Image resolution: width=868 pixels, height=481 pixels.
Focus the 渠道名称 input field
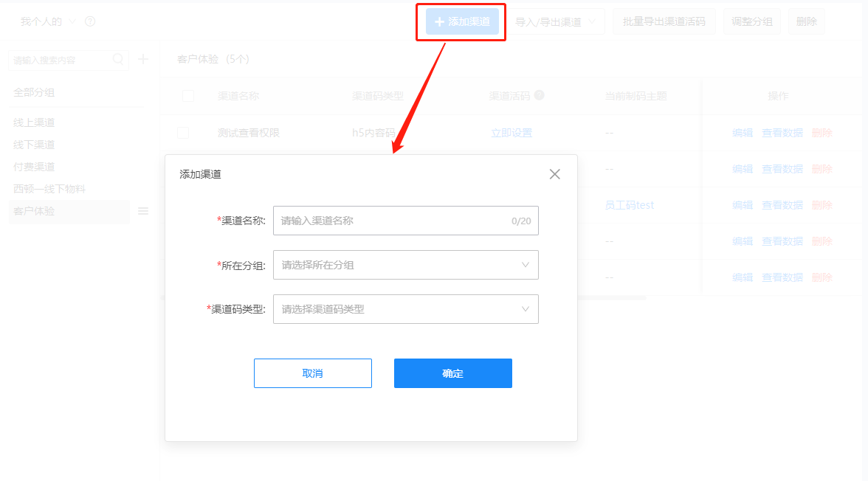[406, 221]
